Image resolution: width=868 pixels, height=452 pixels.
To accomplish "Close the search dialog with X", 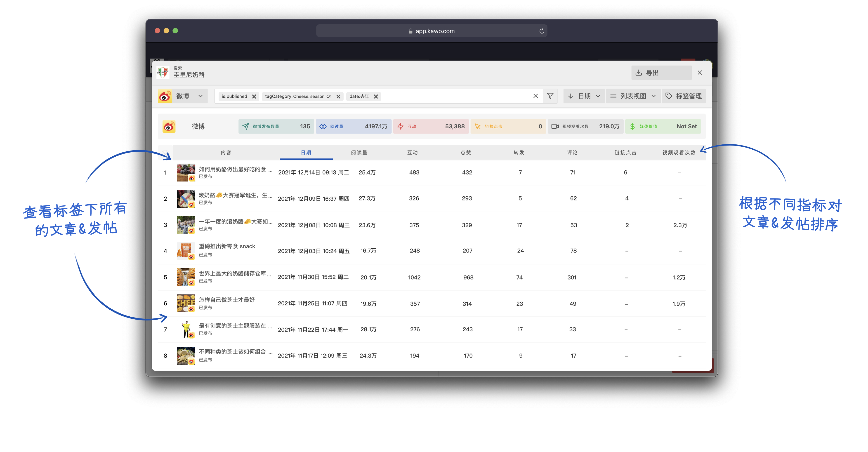I will (700, 73).
